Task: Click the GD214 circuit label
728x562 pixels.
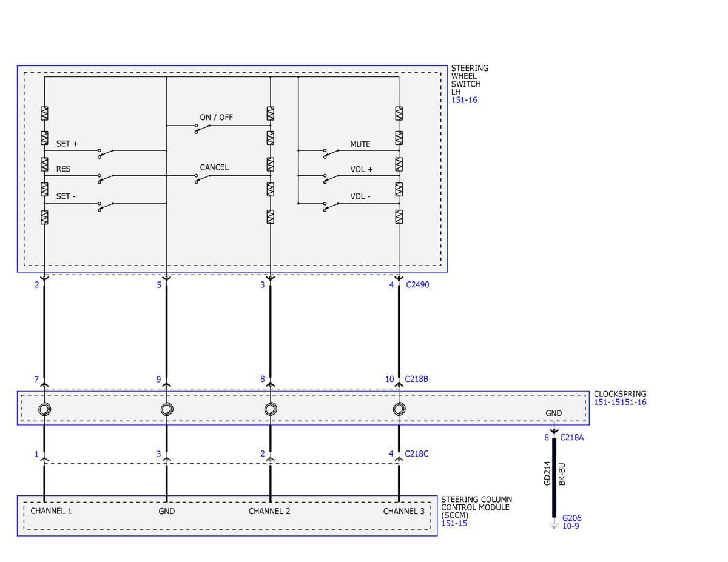Action: (547, 473)
